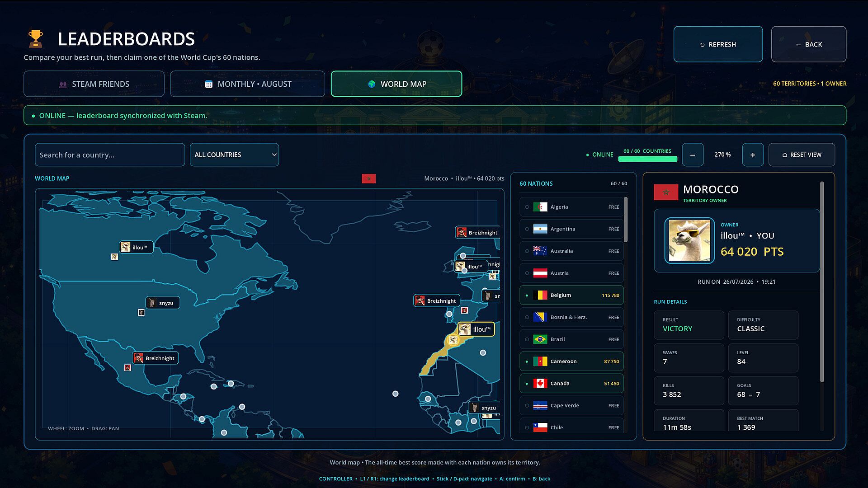Click the Cameroon score 87 750
Screen dimensions: 868x488
pyautogui.click(x=611, y=361)
